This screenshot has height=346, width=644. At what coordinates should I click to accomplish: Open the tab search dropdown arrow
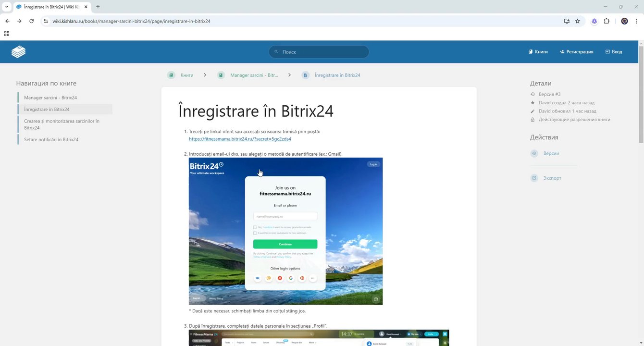(7, 7)
